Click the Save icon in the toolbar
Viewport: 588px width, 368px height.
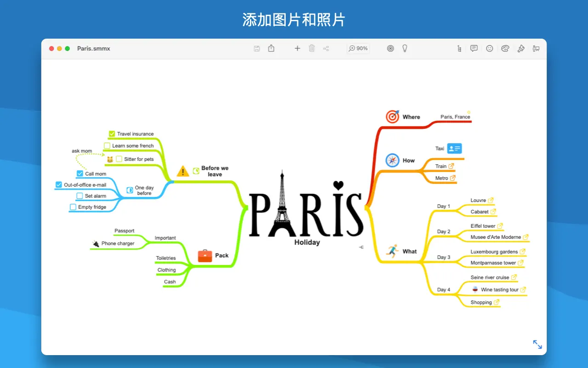click(257, 48)
